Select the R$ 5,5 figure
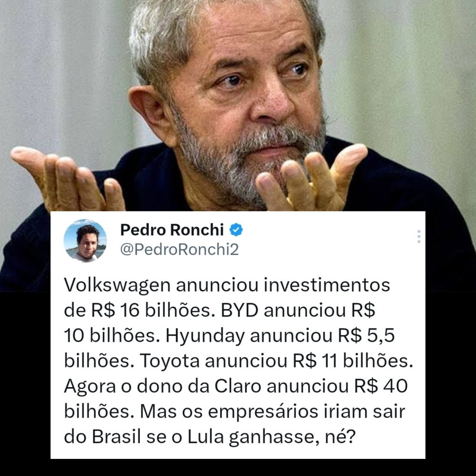476x476 pixels. (x=366, y=336)
